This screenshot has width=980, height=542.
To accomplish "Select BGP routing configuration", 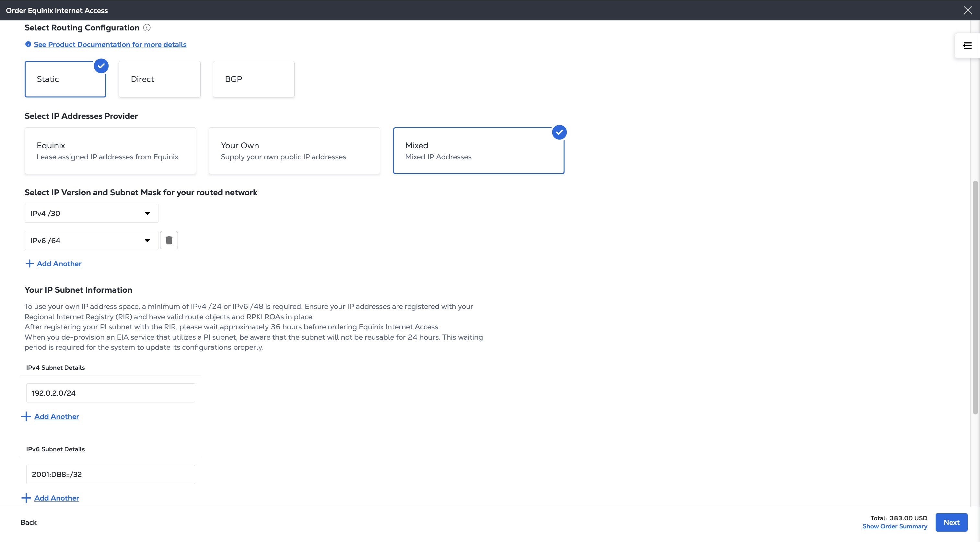I will tap(253, 79).
